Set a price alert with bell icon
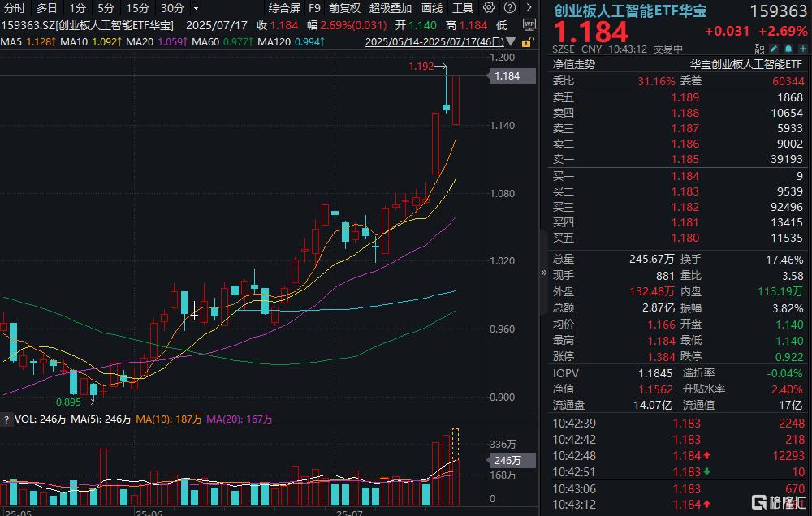 tap(788, 49)
